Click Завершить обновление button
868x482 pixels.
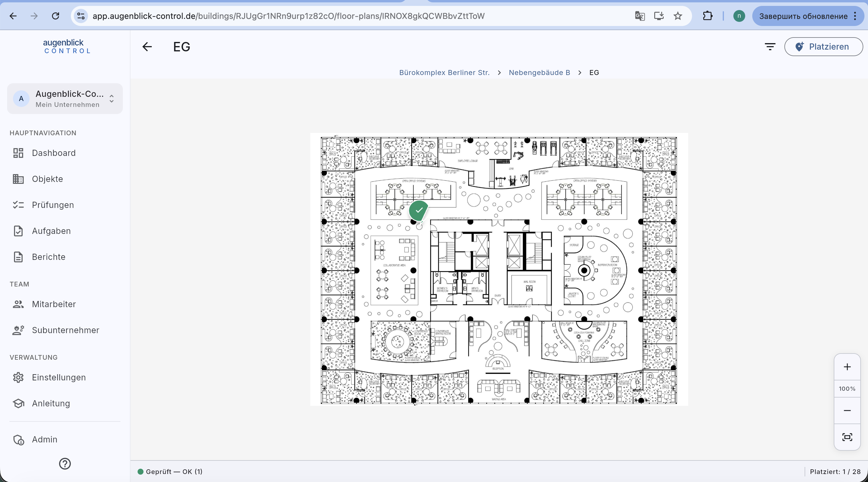803,16
